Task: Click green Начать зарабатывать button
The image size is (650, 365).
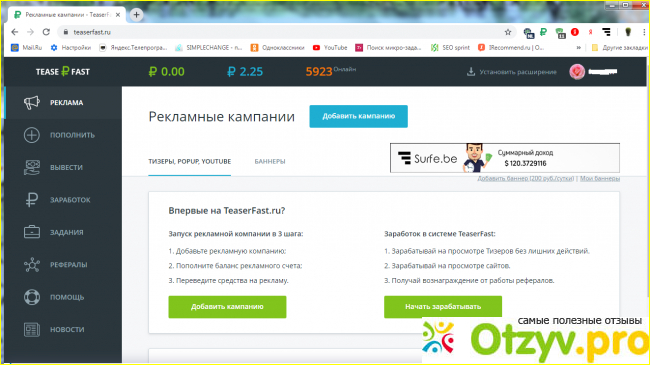Action: pyautogui.click(x=443, y=307)
